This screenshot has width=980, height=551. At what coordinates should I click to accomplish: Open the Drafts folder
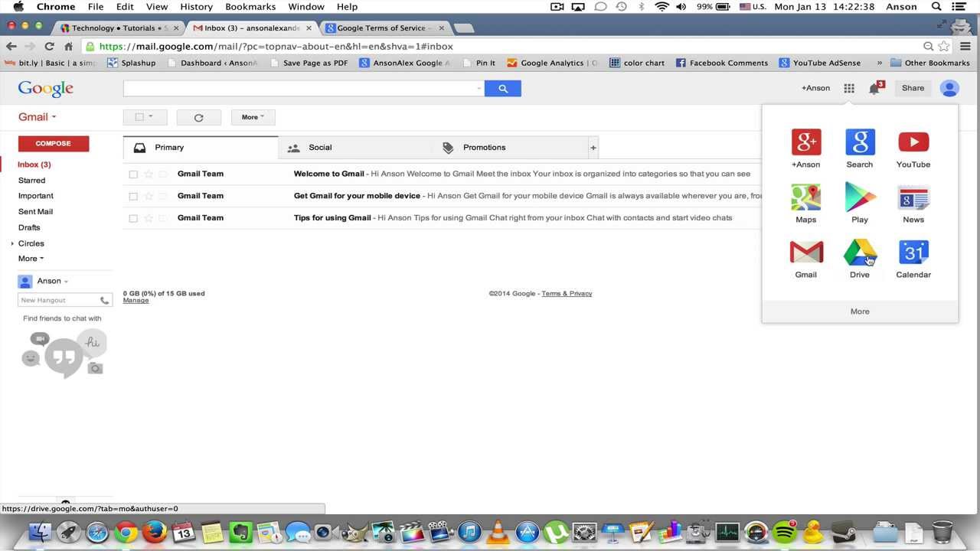click(29, 227)
